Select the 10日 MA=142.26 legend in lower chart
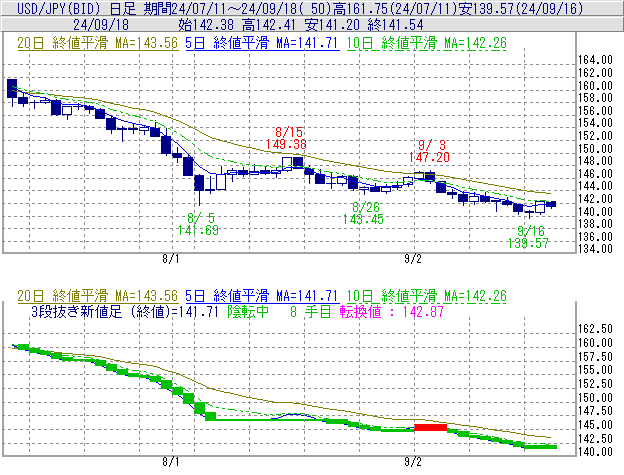This screenshot has height=475, width=624. [427, 296]
